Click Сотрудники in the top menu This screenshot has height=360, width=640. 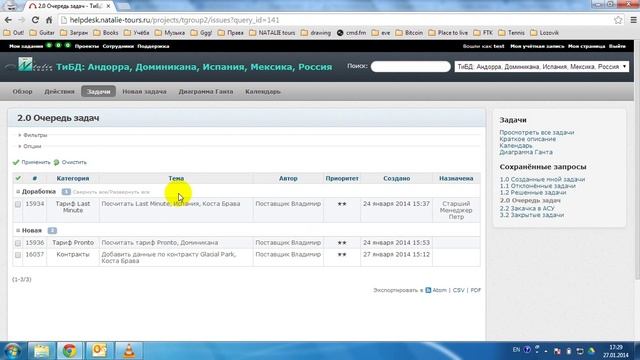coord(118,46)
